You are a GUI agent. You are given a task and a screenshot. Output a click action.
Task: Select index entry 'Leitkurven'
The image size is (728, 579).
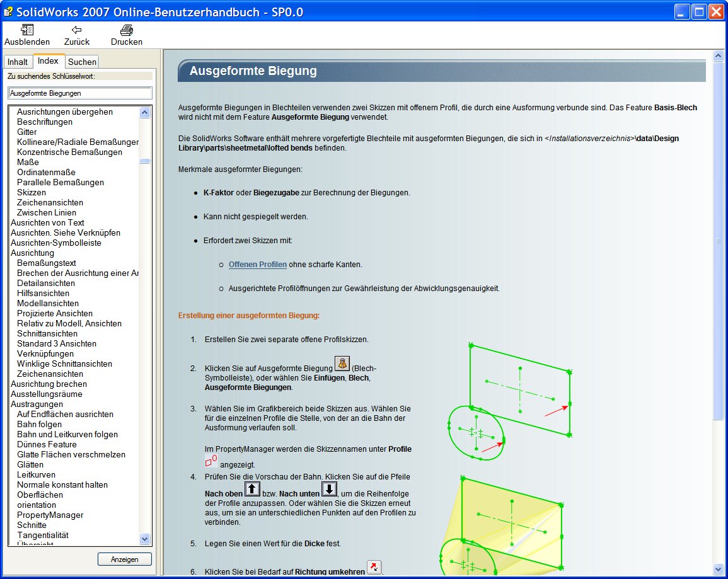click(x=36, y=475)
